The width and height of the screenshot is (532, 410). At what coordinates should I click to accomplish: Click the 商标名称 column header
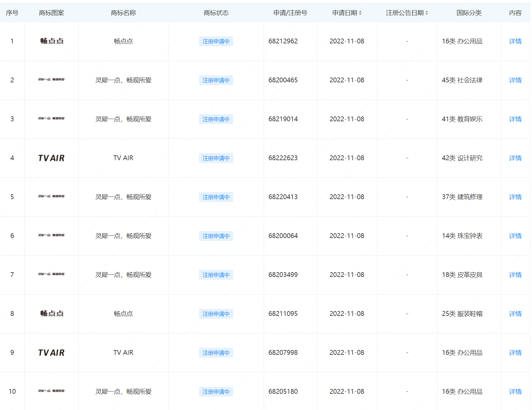point(123,13)
